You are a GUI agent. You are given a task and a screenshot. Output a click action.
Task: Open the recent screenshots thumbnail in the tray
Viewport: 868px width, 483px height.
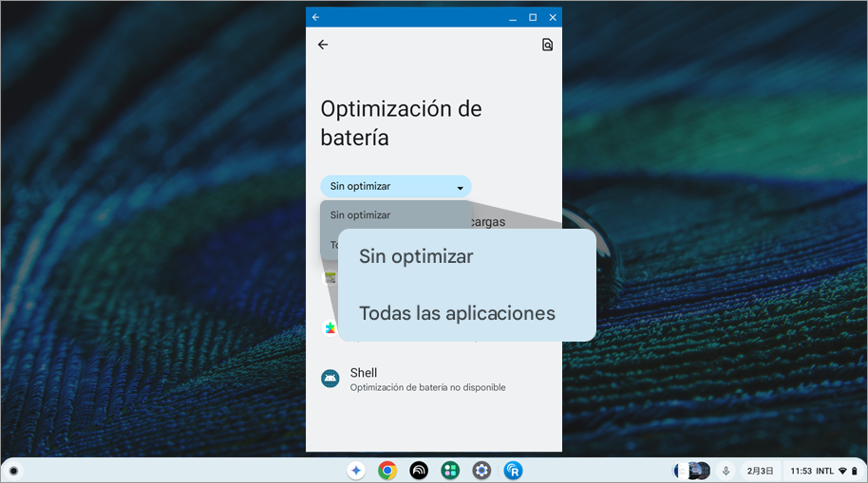pos(691,471)
